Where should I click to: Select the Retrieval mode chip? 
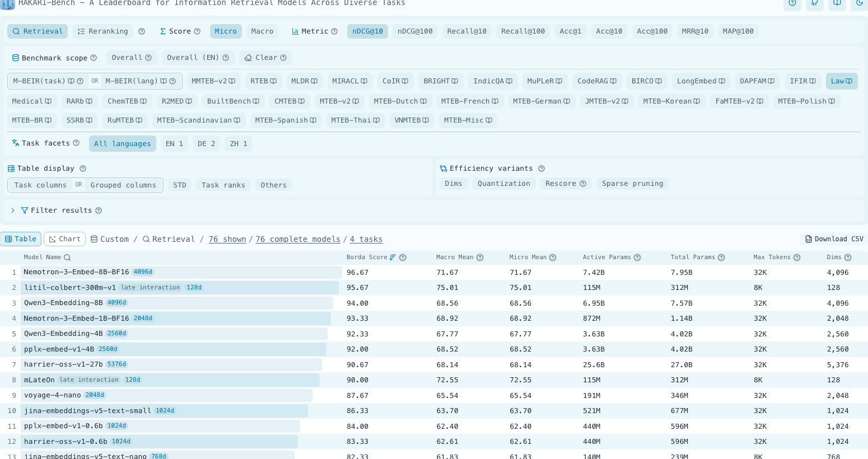point(38,31)
